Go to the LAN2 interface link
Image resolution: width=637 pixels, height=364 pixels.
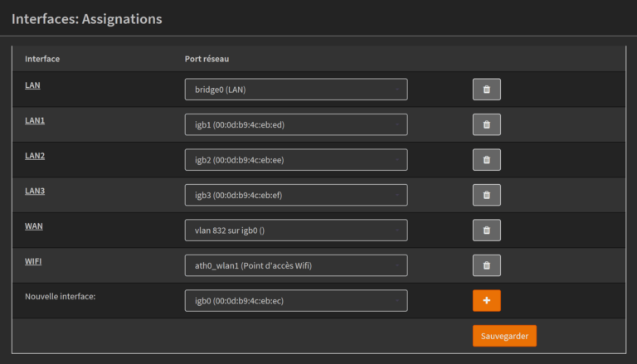pos(35,155)
